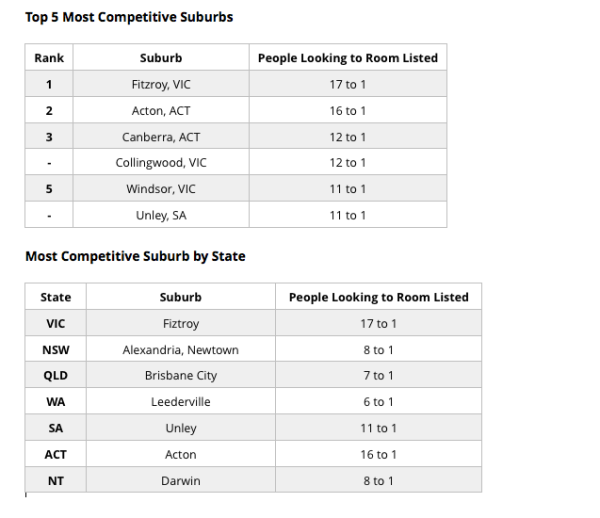Click the 'Top 5 Most Competitive Suburbs' heading
Image resolution: width=600 pixels, height=518 pixels.
pos(129,17)
